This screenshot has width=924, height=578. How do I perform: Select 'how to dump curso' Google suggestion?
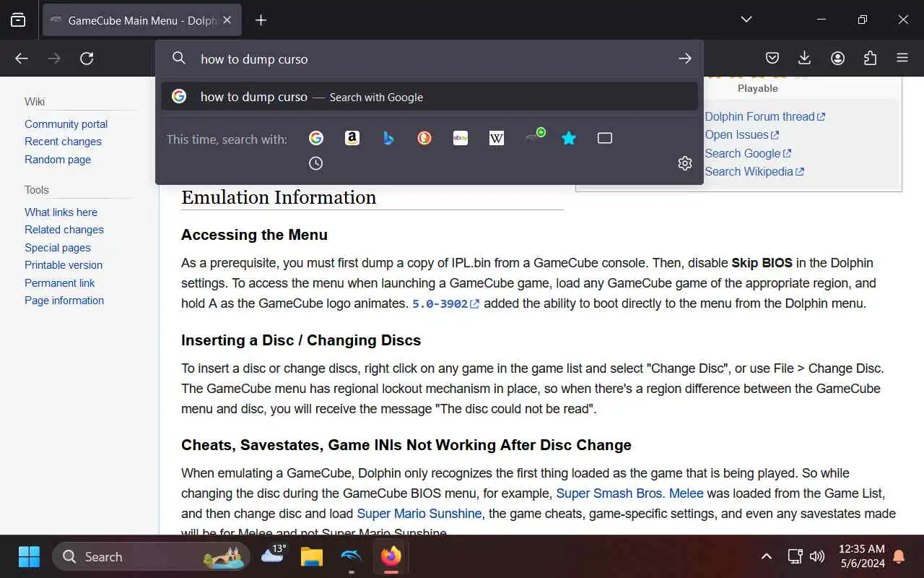[x=430, y=97]
